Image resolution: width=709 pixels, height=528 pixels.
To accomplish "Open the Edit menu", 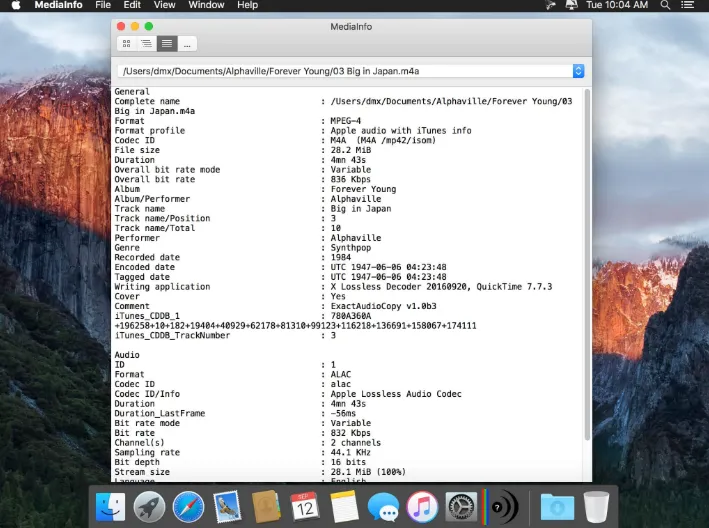I will click(132, 5).
